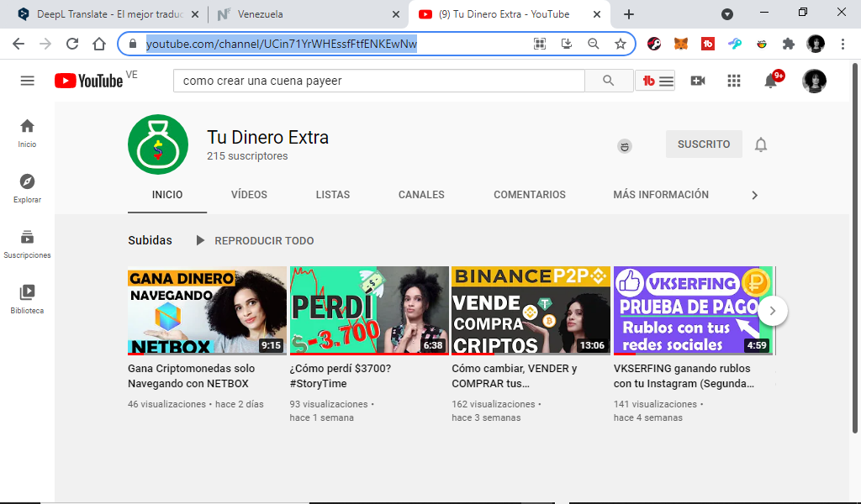Open Biblioteca in the sidebar
The image size is (861, 504).
coord(27,300)
